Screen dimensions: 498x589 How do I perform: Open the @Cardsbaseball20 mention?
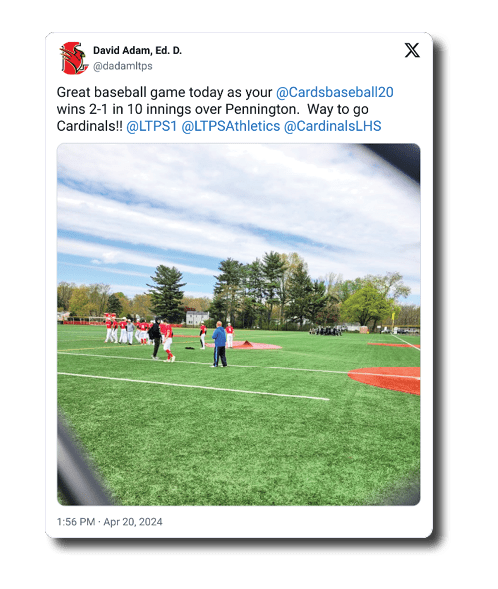click(335, 92)
